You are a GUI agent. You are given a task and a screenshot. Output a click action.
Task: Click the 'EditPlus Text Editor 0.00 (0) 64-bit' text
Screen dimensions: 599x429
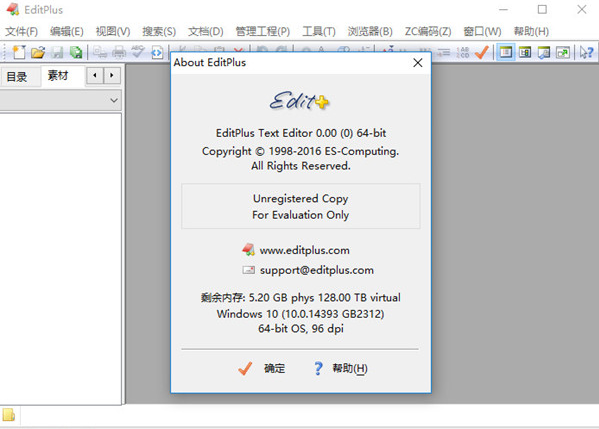click(x=301, y=133)
